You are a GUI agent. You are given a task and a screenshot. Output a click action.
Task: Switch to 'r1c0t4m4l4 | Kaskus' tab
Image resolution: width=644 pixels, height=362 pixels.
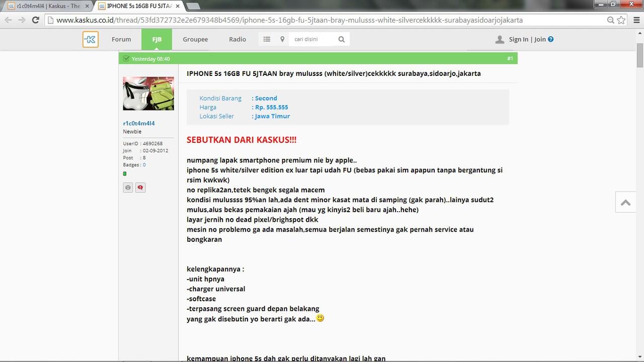[48, 6]
